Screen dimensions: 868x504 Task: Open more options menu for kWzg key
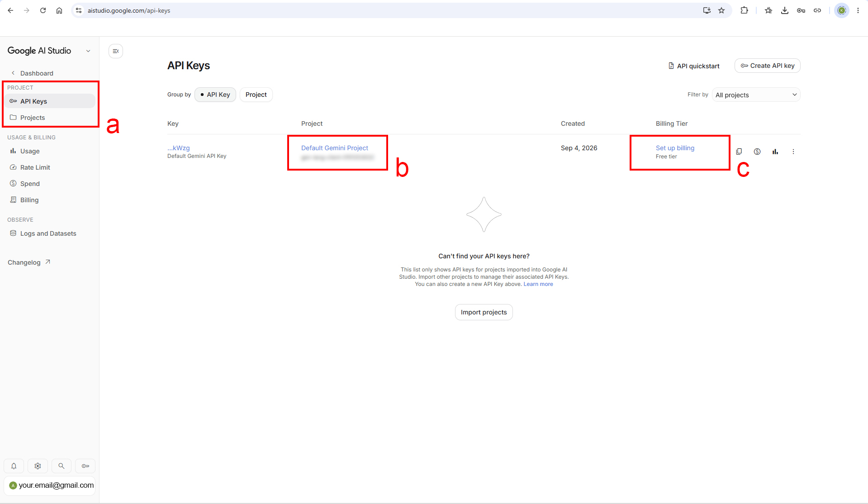[793, 152]
